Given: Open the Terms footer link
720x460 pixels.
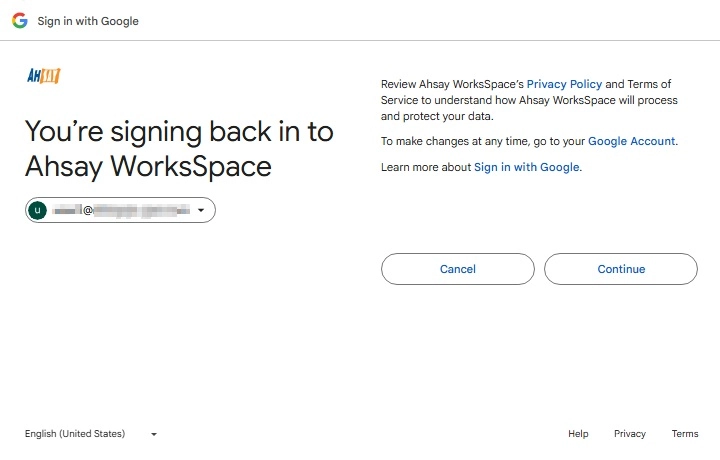Looking at the screenshot, I should (685, 434).
